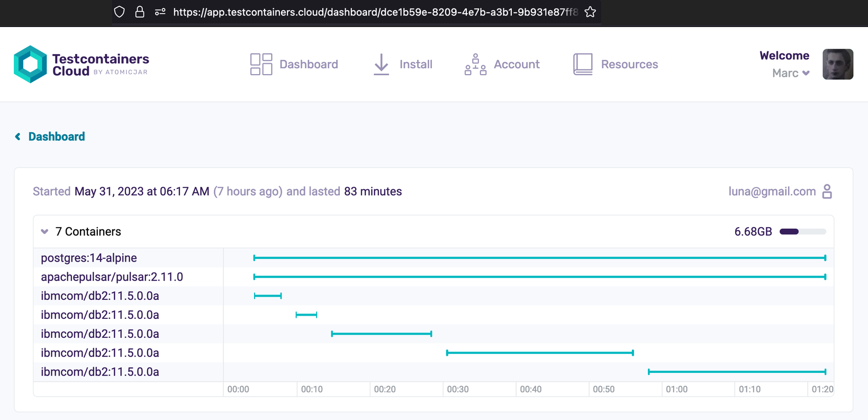The width and height of the screenshot is (868, 420).
Task: Select the postgres:14-alpine container name
Action: click(x=89, y=258)
